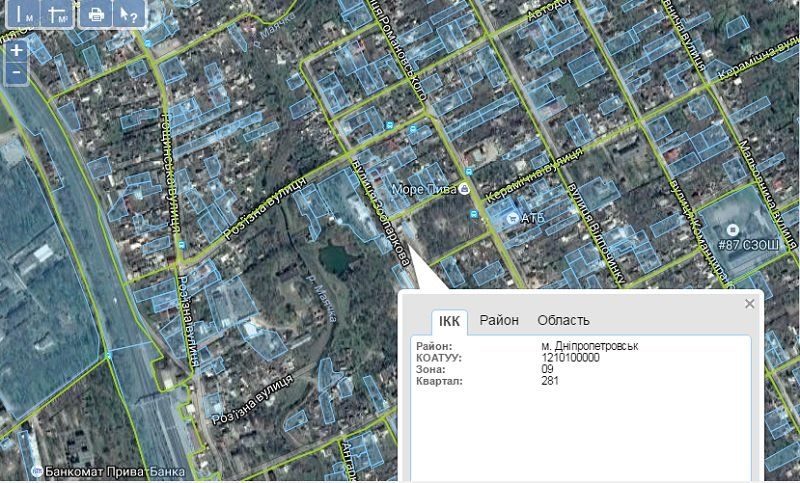Zoom in with the plus button
This screenshot has height=483, width=800.
click(16, 51)
